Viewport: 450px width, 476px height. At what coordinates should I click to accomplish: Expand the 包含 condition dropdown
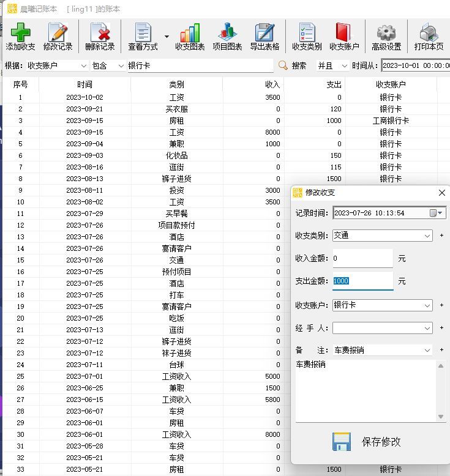(x=120, y=65)
